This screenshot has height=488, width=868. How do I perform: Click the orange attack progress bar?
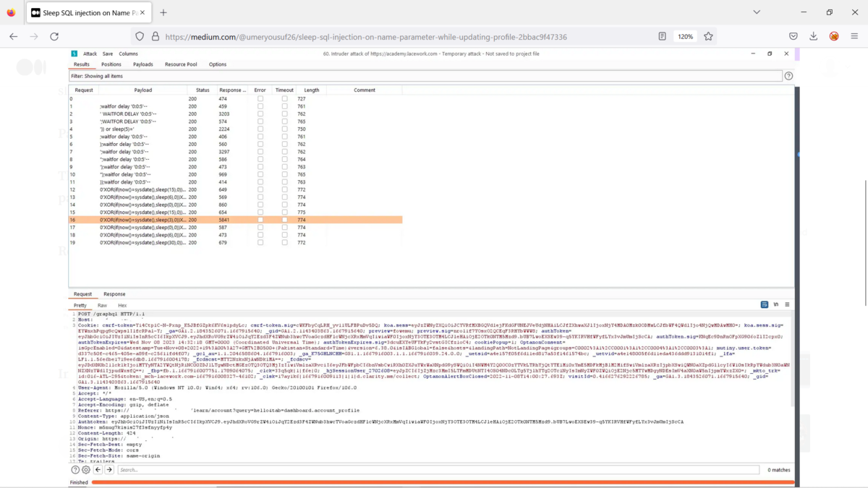[x=442, y=482]
